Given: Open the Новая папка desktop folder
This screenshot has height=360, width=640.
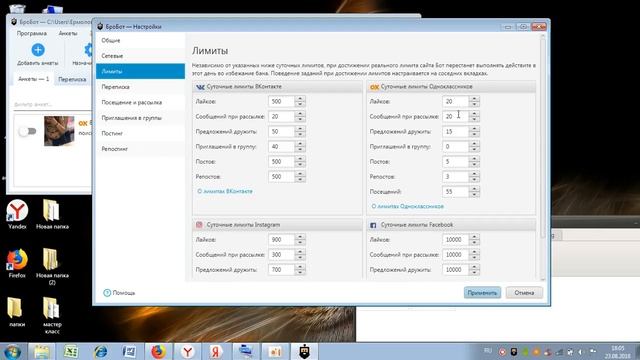Looking at the screenshot, I should click(x=52, y=214).
